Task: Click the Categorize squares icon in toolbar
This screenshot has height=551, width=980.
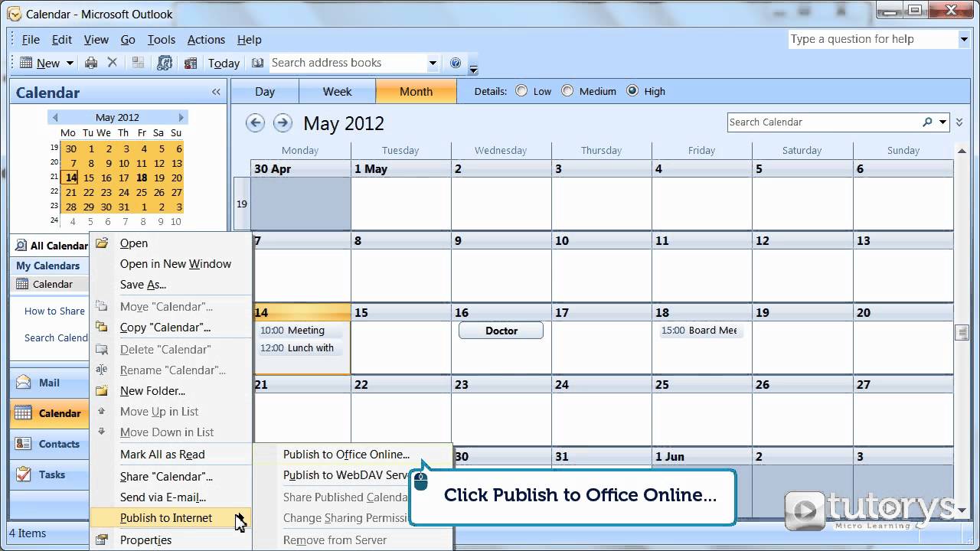Action: click(x=139, y=63)
